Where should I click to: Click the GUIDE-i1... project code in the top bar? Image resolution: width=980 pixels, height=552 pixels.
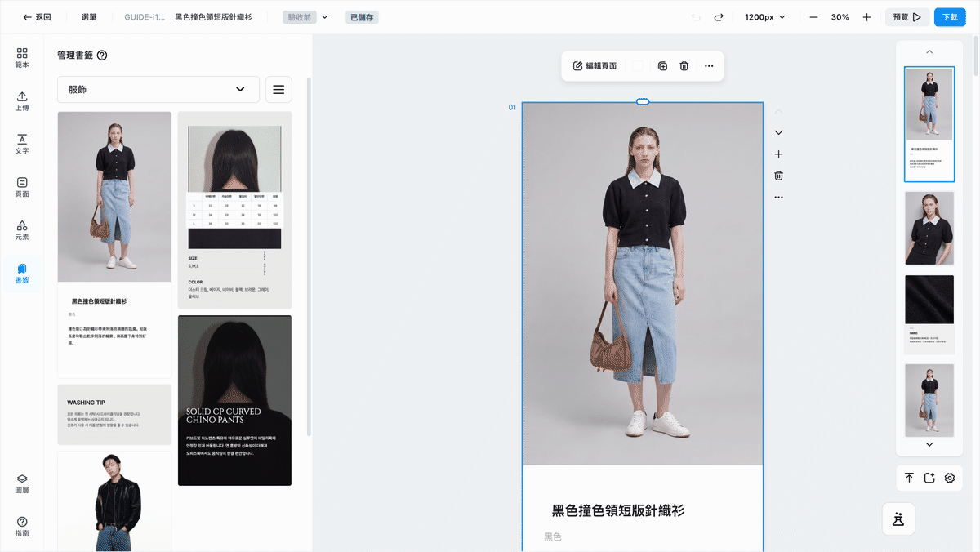145,17
